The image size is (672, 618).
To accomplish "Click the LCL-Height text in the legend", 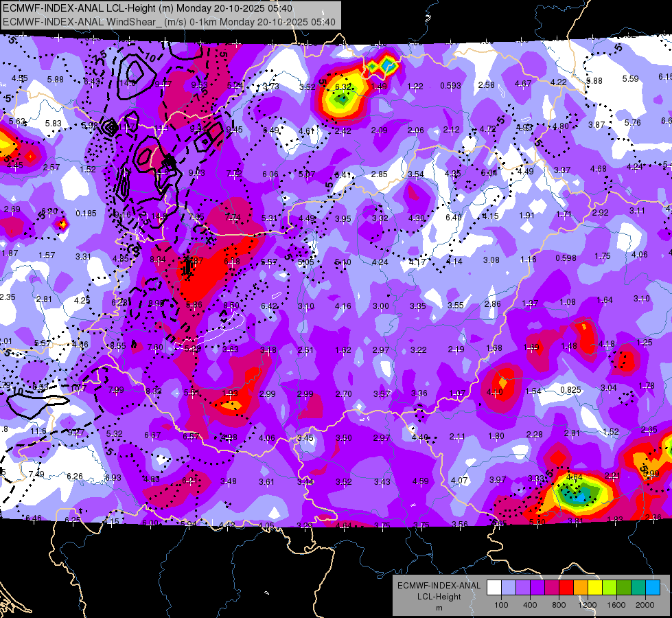I will 439,597.
